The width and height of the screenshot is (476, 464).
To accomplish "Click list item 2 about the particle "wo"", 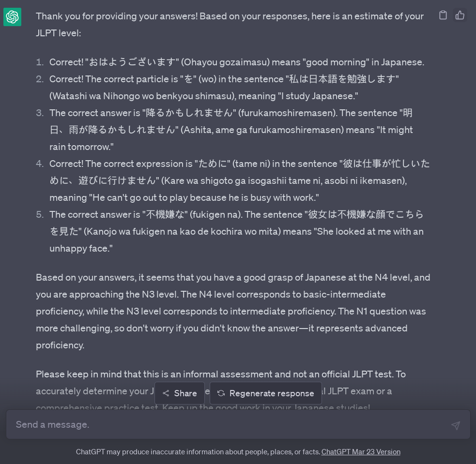I will [x=224, y=88].
